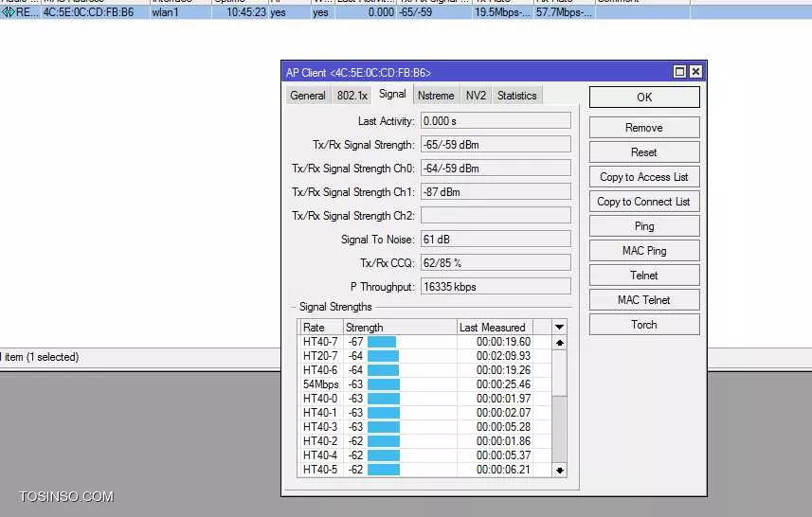Click Copy to Connect List
Screen dimensions: 812x517
click(644, 202)
